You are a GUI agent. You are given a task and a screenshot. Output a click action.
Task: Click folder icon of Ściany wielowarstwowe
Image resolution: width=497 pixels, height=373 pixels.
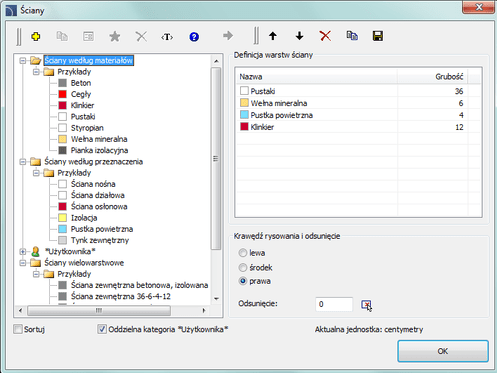(35, 263)
